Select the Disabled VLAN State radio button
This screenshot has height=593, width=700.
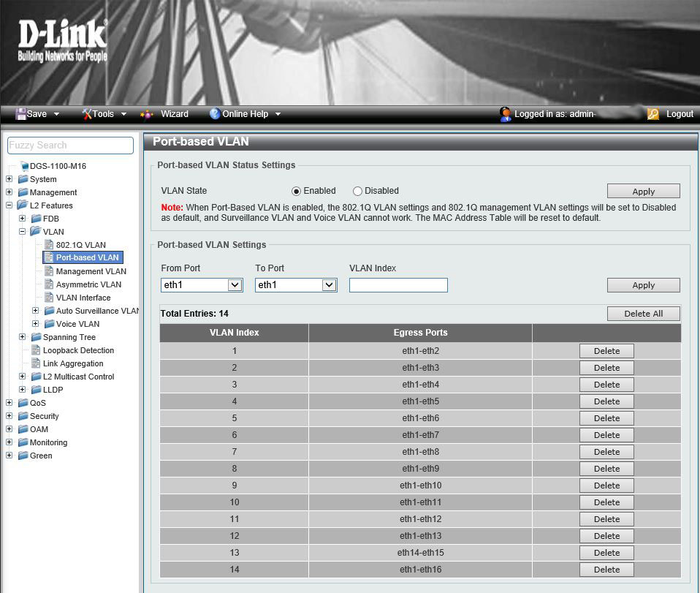357,192
